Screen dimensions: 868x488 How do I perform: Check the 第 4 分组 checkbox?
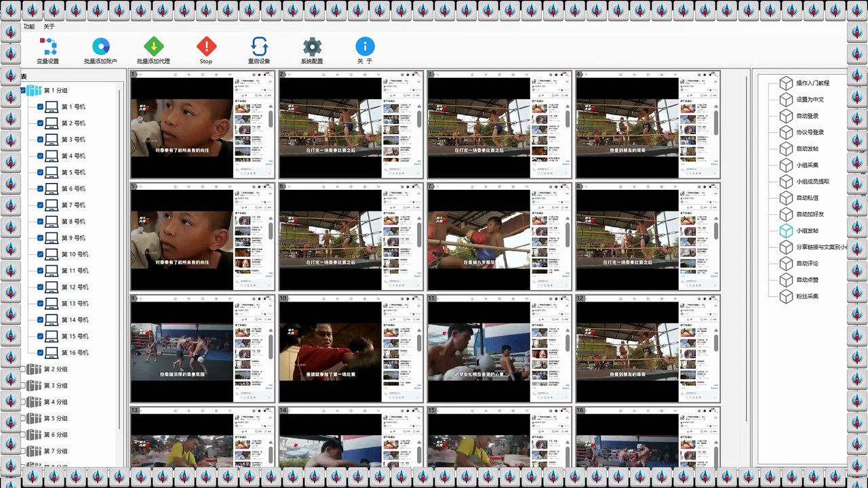(x=22, y=402)
